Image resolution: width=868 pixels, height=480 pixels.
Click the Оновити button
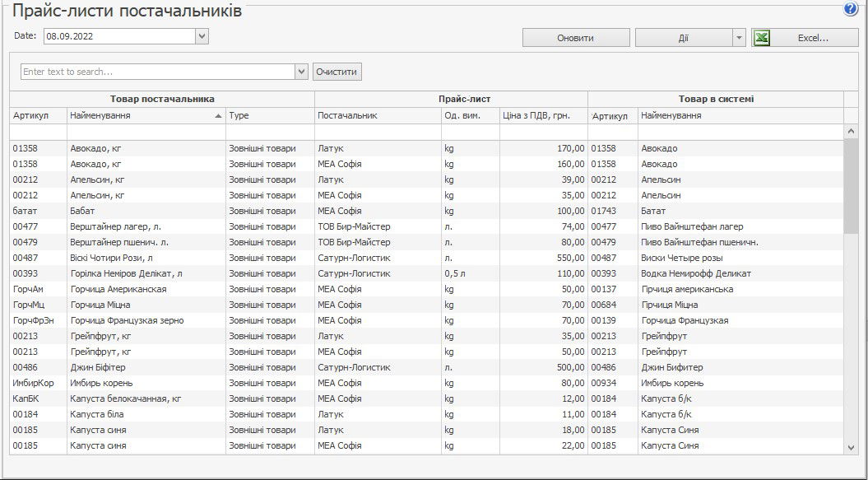tap(576, 38)
